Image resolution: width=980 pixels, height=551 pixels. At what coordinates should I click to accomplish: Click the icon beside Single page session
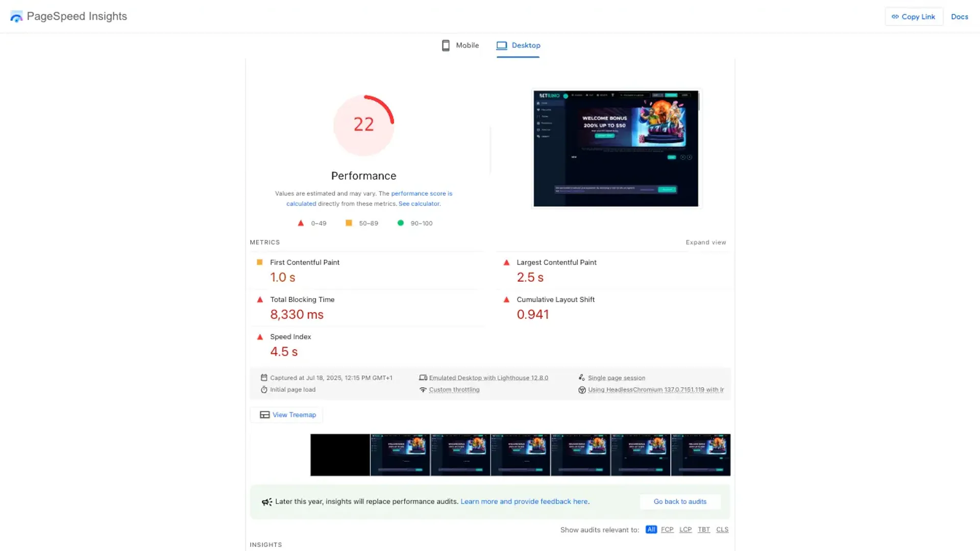pos(581,378)
